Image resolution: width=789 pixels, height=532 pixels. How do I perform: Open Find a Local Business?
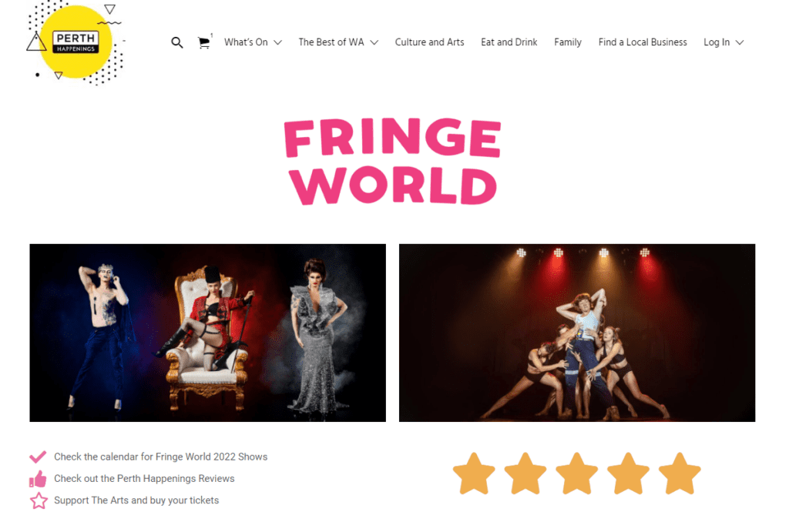642,42
